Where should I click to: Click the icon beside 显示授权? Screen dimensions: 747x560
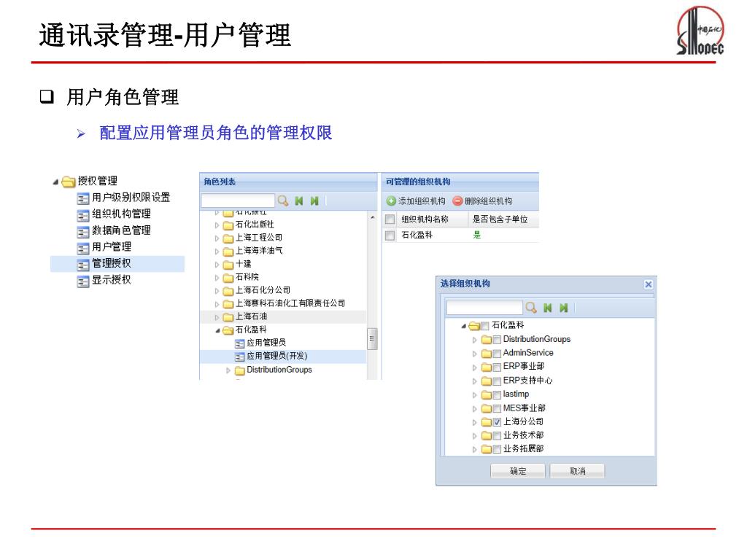tap(83, 281)
